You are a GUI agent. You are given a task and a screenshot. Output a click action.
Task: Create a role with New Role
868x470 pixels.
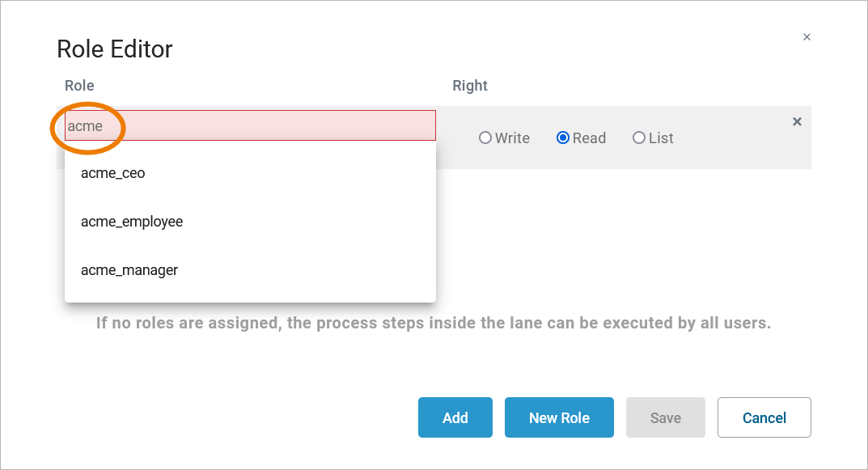pyautogui.click(x=559, y=417)
